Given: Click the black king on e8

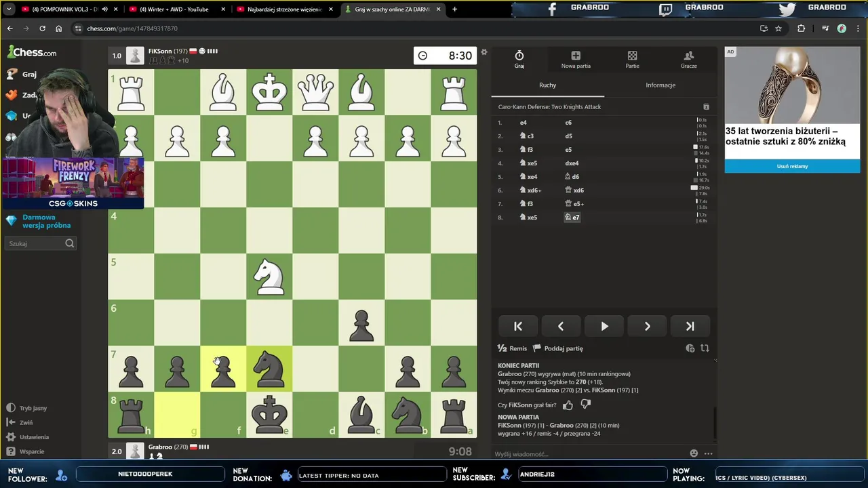Looking at the screenshot, I should [x=269, y=415].
